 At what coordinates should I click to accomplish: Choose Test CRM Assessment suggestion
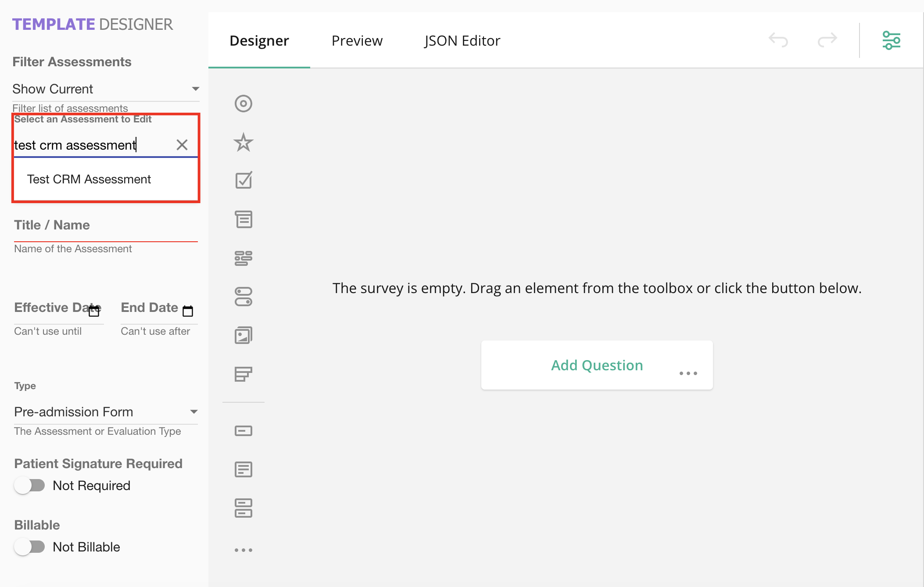[x=89, y=179]
